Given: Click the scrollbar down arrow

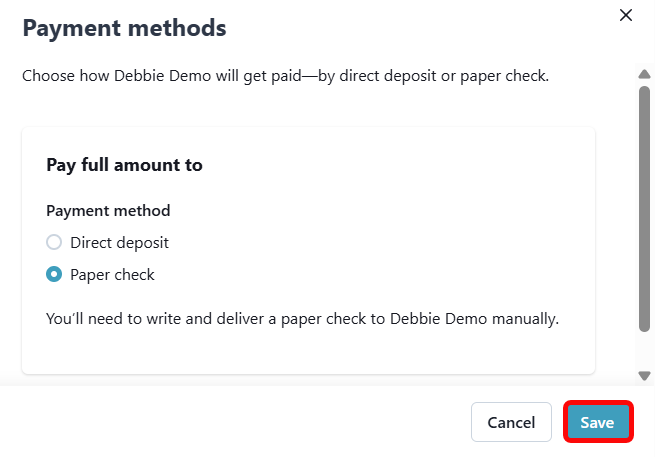Looking at the screenshot, I should click(x=645, y=375).
